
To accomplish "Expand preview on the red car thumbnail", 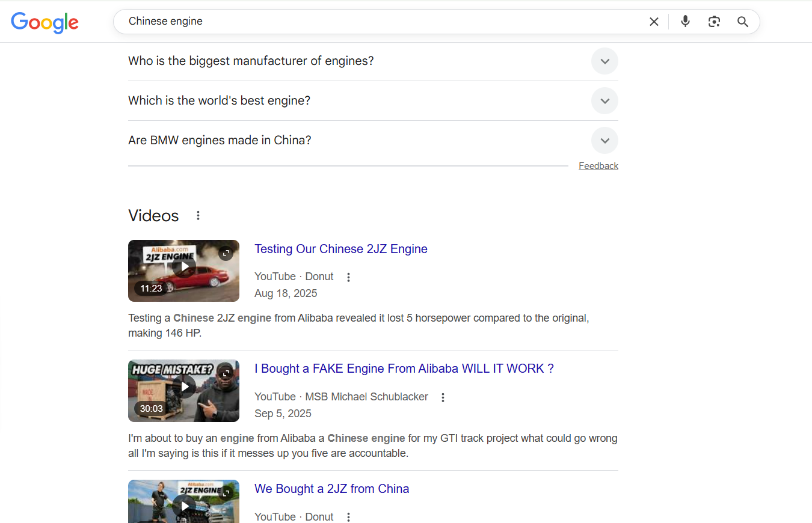I will (226, 253).
